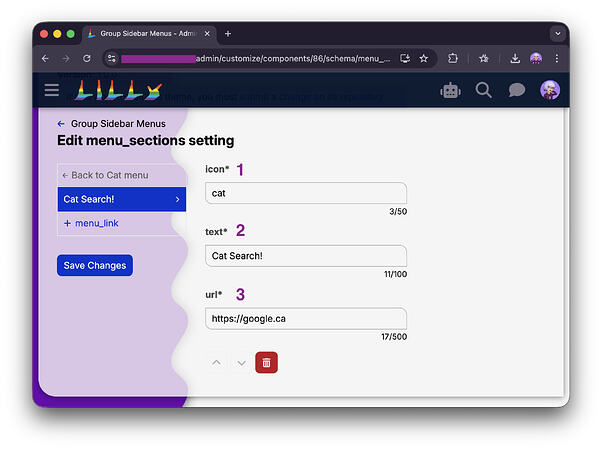Open the hamburger sidebar menu
This screenshot has width=601, height=450.
coord(52,90)
